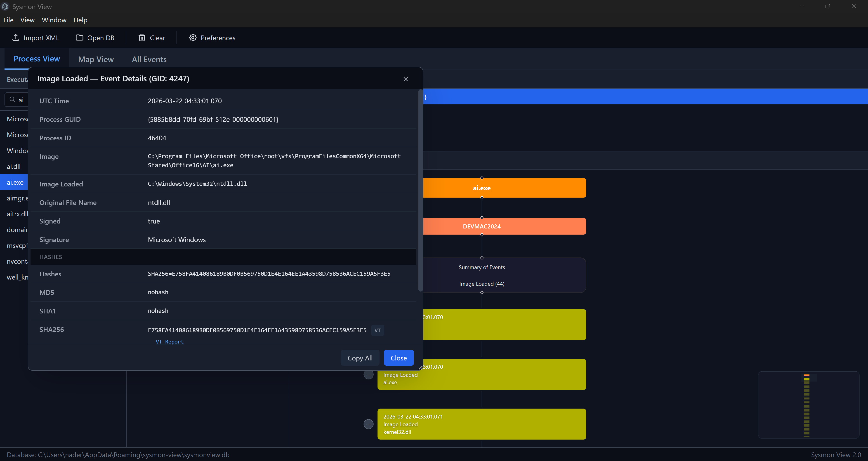
Task: Collapse the kernel32.dll Image Loaded node
Action: pos(368,424)
